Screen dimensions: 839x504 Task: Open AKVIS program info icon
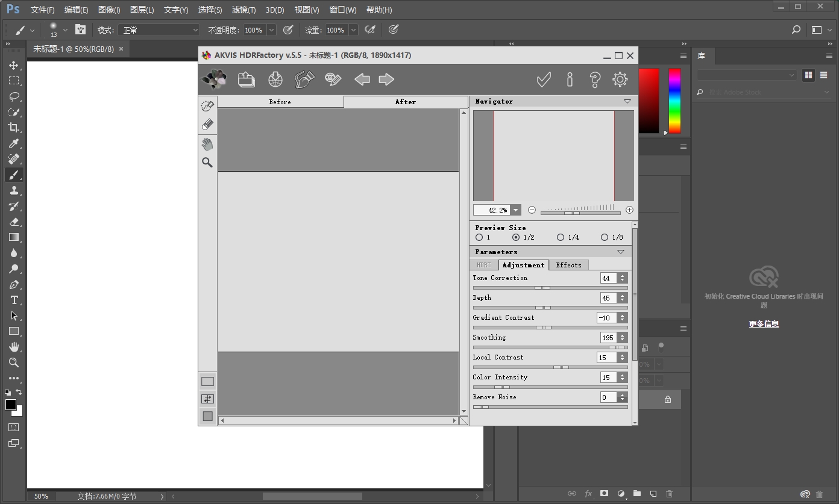570,79
